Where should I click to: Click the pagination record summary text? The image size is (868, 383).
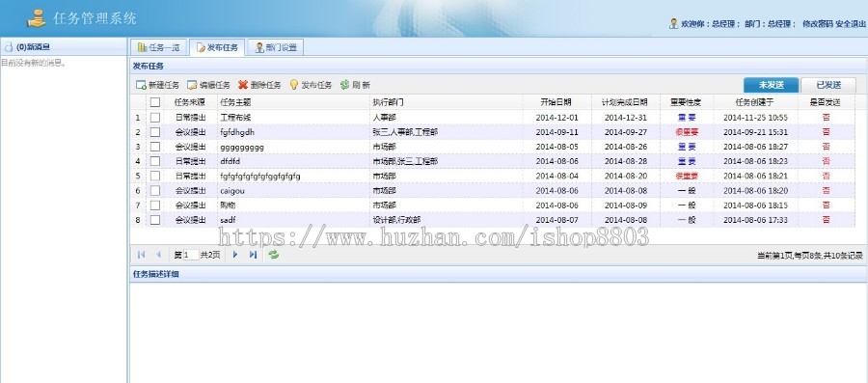tap(810, 256)
